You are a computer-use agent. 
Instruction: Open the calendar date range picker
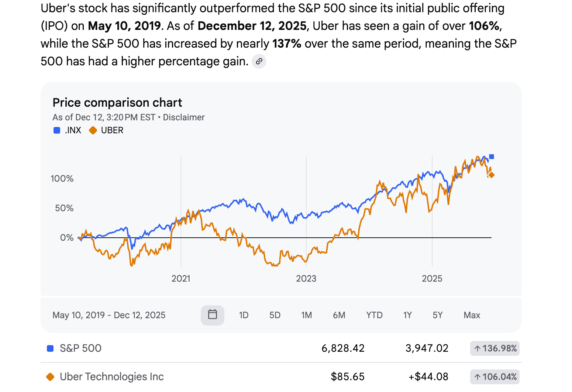(212, 315)
